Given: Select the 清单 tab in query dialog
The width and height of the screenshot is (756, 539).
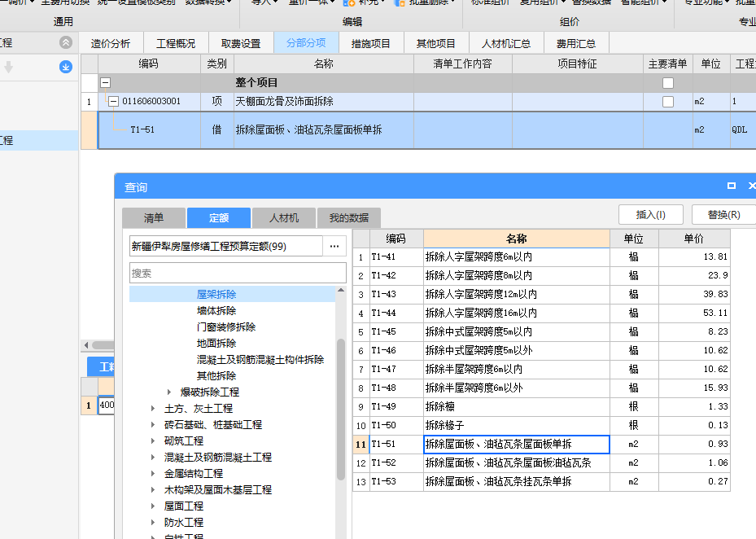Looking at the screenshot, I should [x=154, y=218].
